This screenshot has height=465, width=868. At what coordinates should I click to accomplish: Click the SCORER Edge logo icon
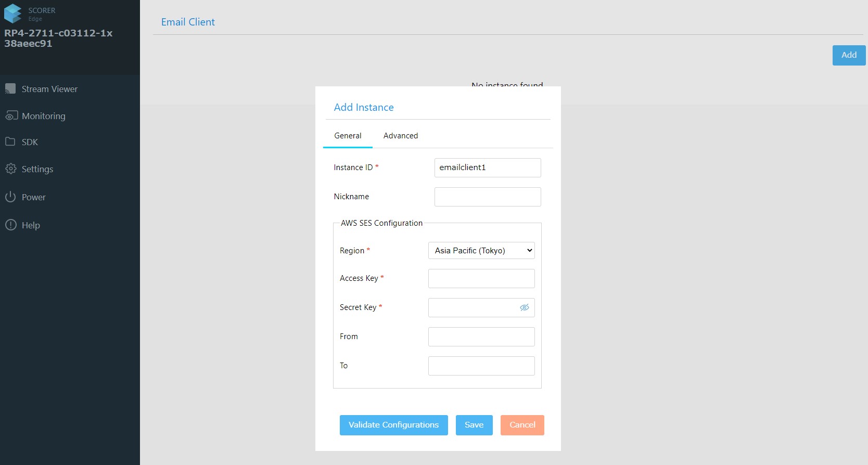click(13, 14)
